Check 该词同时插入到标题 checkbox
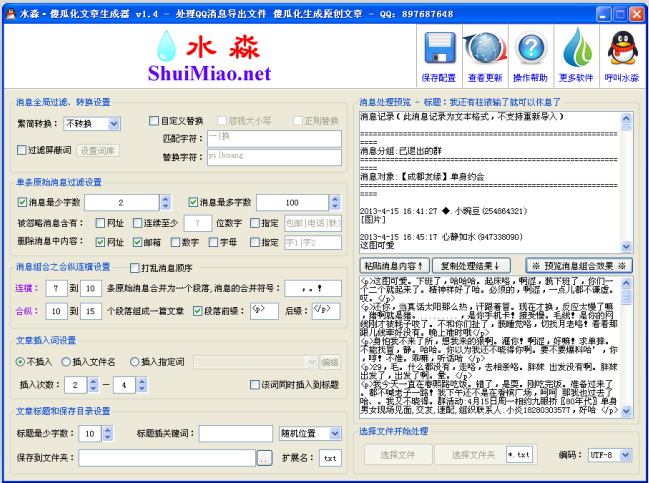 pyautogui.click(x=255, y=385)
